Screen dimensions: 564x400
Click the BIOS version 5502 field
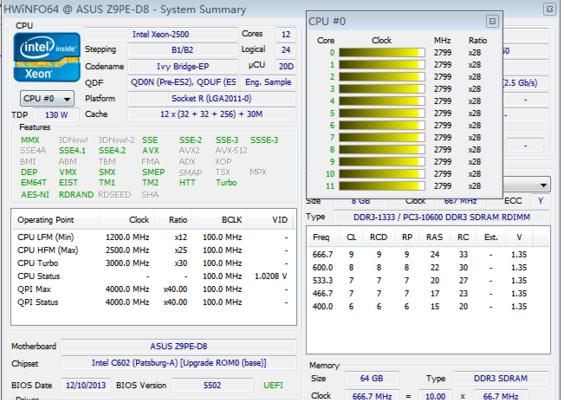pyautogui.click(x=212, y=386)
